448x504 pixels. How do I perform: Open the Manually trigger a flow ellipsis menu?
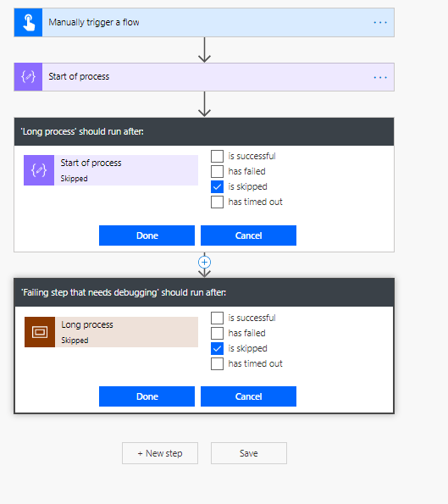[380, 23]
